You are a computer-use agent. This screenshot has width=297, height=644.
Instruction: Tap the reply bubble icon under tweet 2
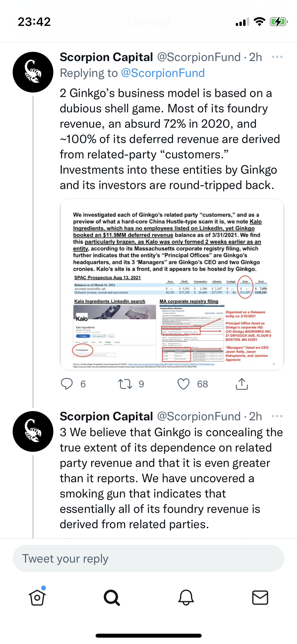tap(67, 384)
